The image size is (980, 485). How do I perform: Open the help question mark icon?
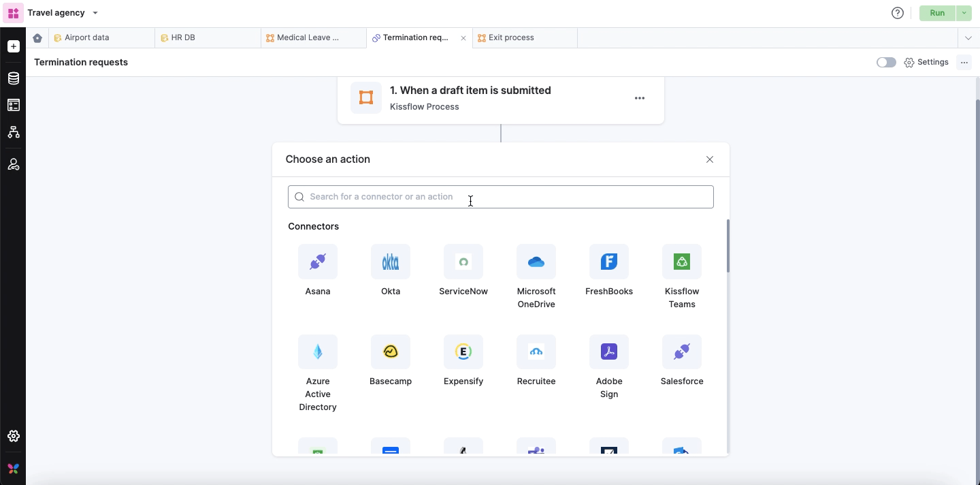pyautogui.click(x=897, y=13)
